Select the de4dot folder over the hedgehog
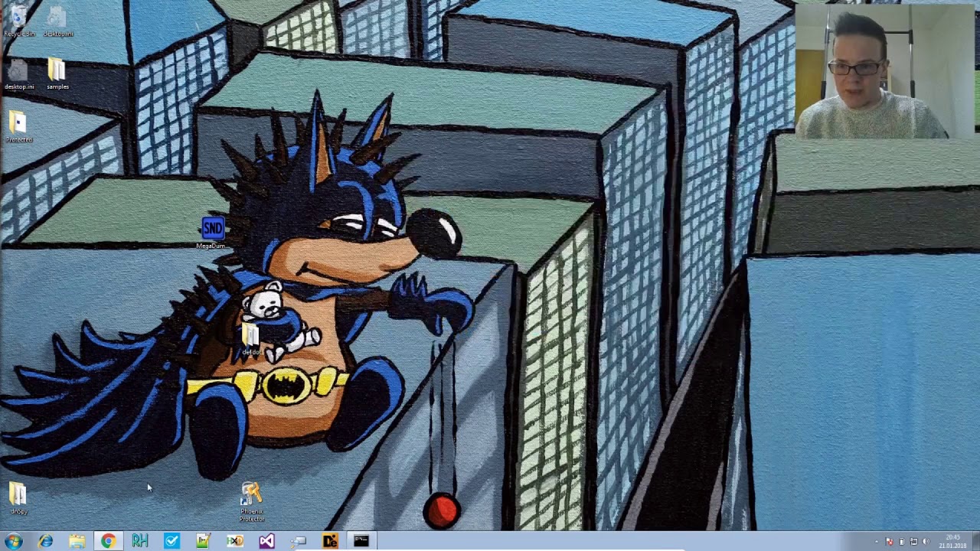 click(251, 340)
